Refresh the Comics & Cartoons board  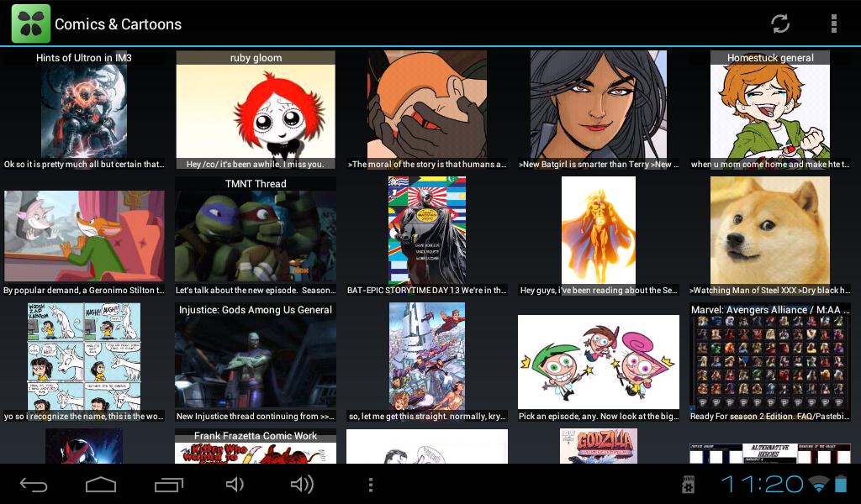pyautogui.click(x=780, y=24)
